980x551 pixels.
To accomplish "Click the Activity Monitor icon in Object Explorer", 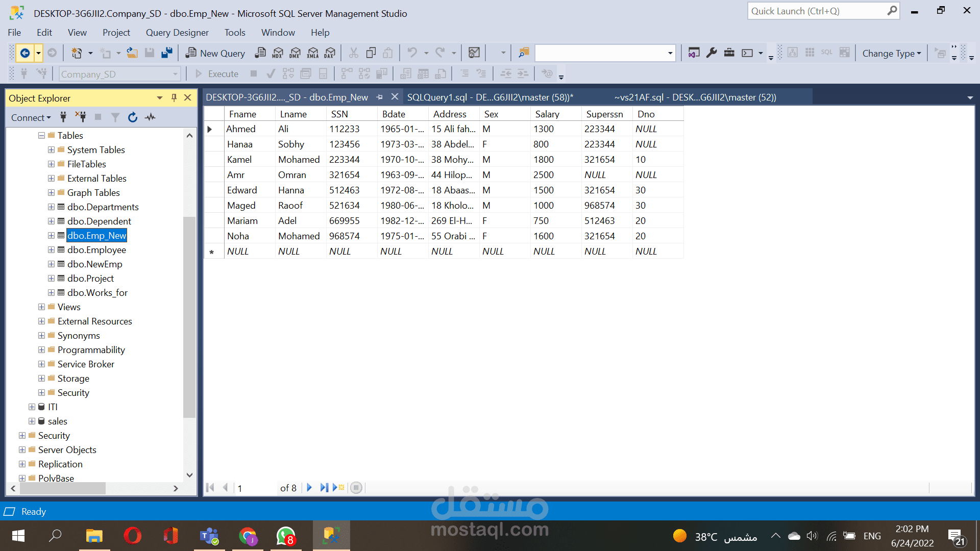I will tap(150, 117).
